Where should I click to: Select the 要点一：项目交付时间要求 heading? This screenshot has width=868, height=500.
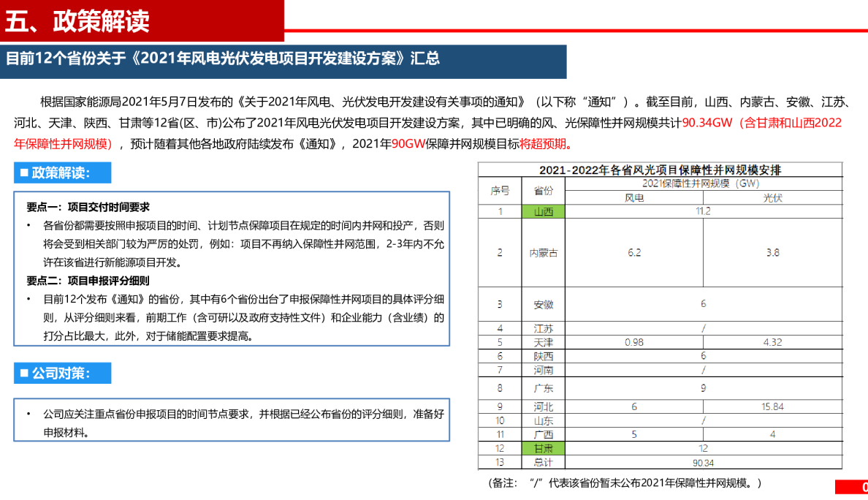[x=88, y=208]
